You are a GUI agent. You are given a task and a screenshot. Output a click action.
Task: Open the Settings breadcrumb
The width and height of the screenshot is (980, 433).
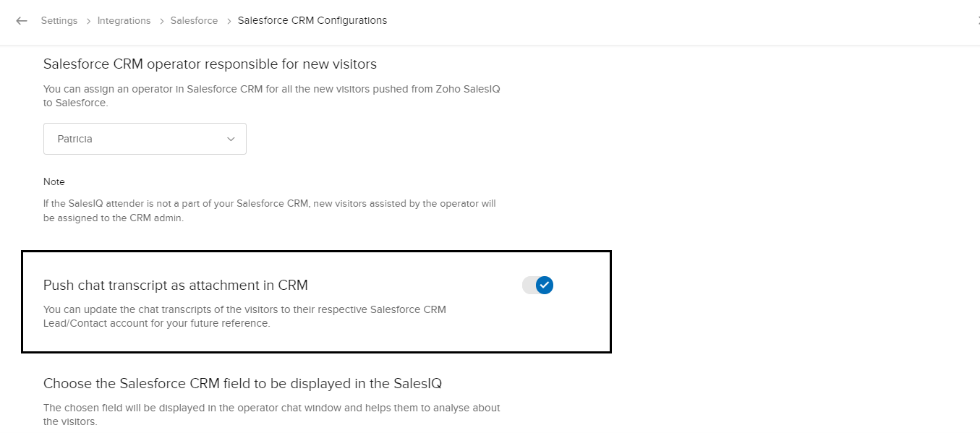59,21
